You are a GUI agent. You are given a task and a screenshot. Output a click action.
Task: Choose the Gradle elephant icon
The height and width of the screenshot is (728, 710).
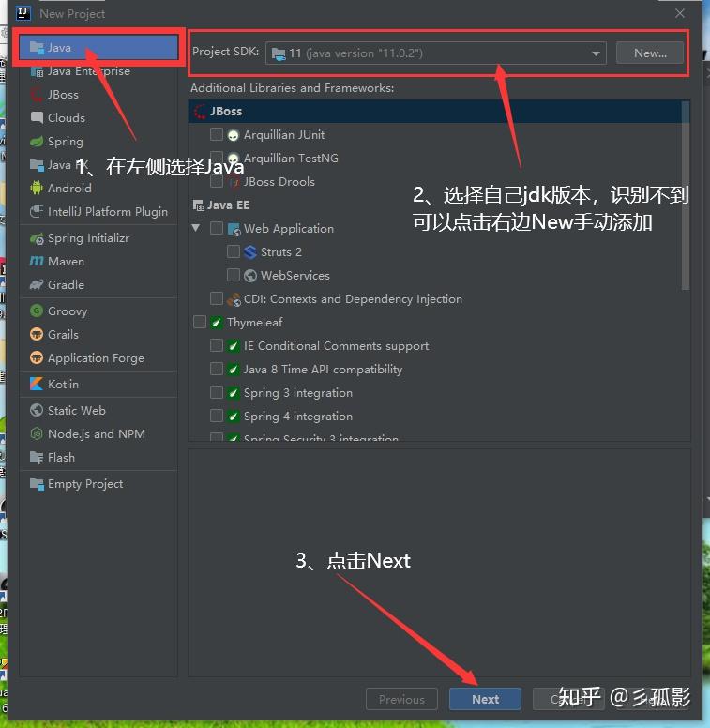[37, 284]
